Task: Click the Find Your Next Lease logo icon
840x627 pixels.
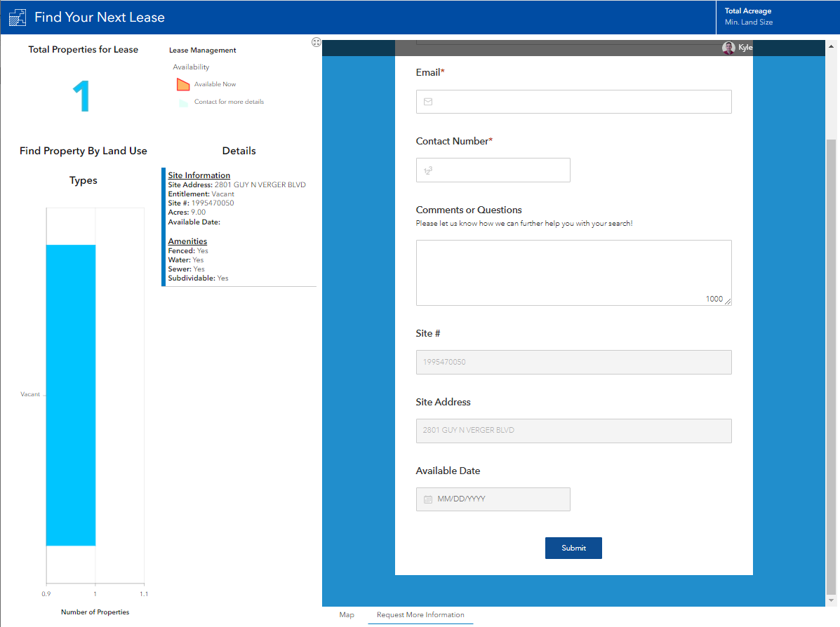Action: [18, 17]
